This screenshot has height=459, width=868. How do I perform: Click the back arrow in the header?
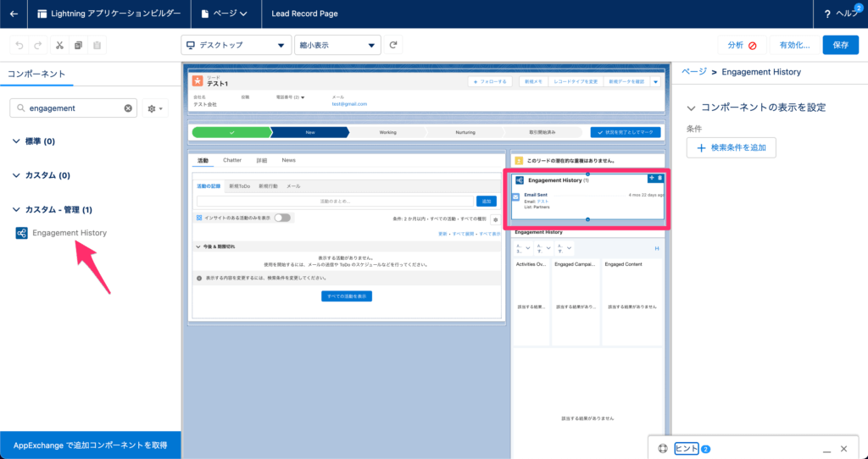(14, 14)
